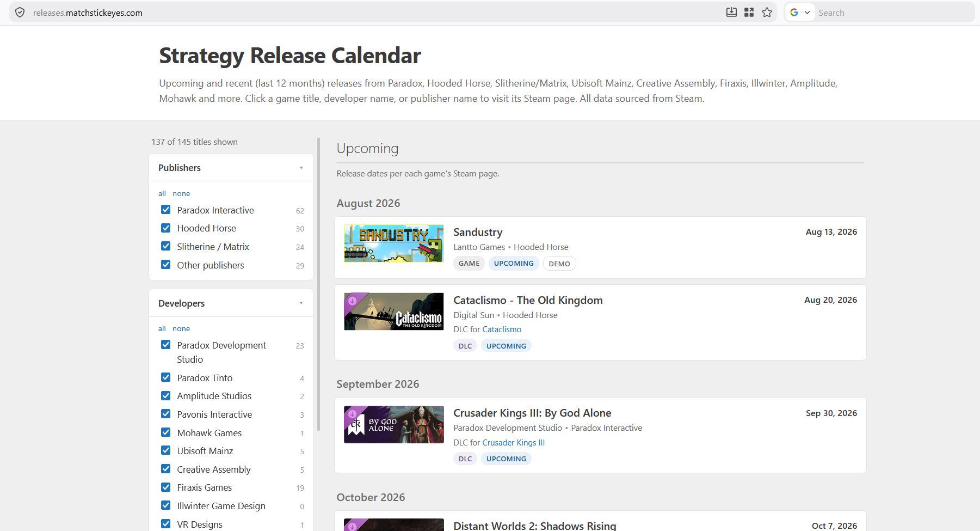Click the install-app icon in the address bar
Viewport: 980px width, 531px height.
pos(731,13)
